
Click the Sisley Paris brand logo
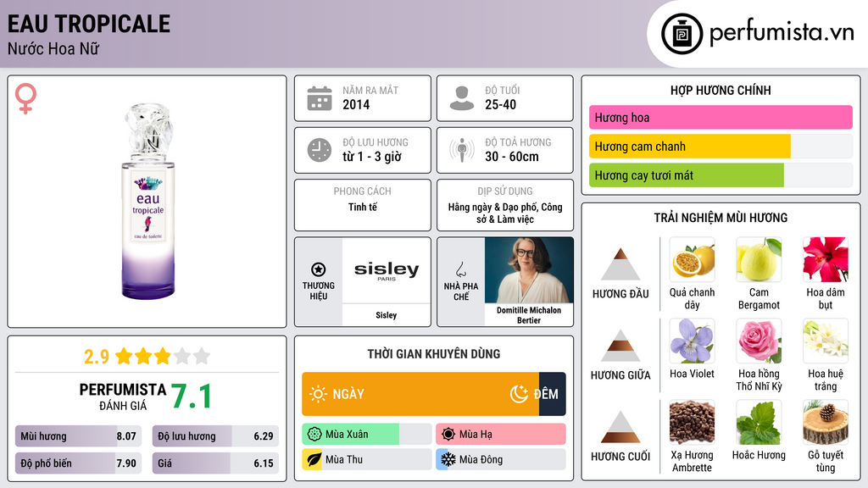tap(387, 270)
